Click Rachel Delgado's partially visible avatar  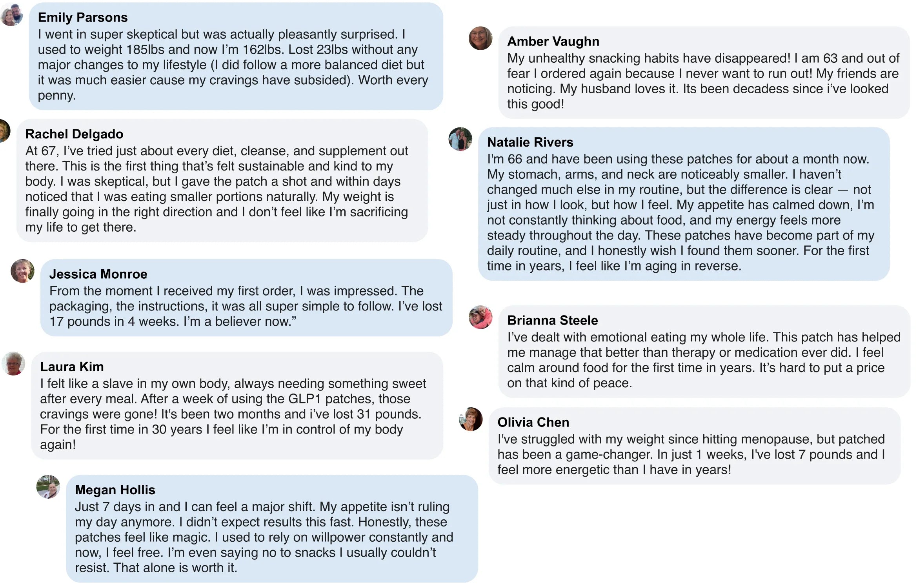(x=4, y=131)
